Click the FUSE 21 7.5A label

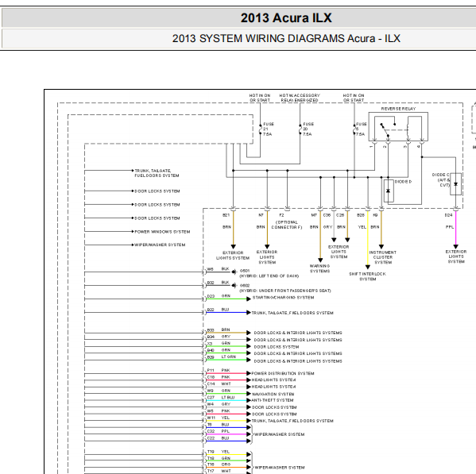click(269, 129)
